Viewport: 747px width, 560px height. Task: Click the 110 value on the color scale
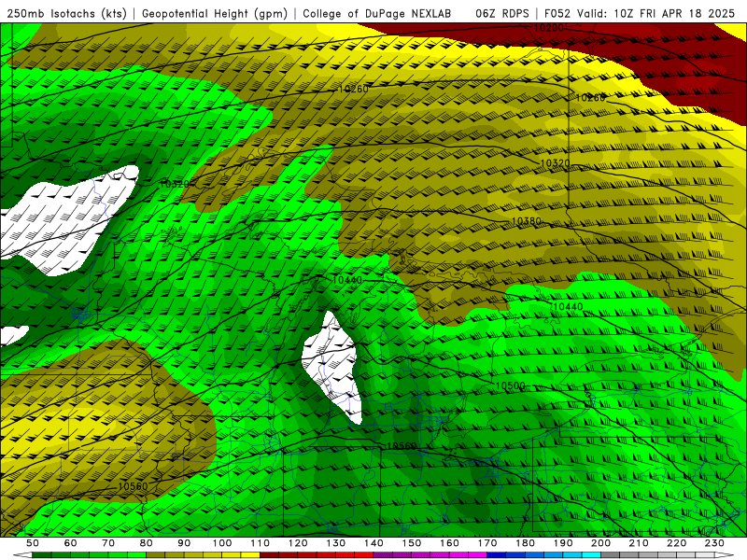pos(261,543)
